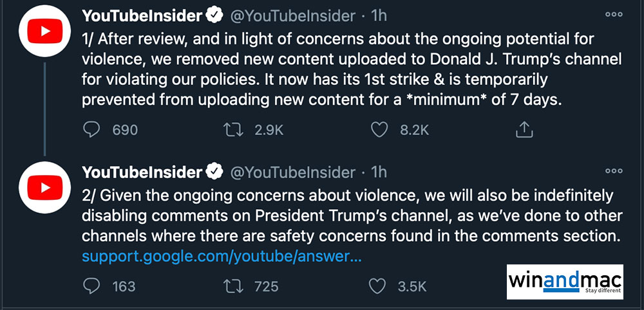Click the verified badge on the second tweet
Viewport: 644px width, 310px height.
click(214, 172)
